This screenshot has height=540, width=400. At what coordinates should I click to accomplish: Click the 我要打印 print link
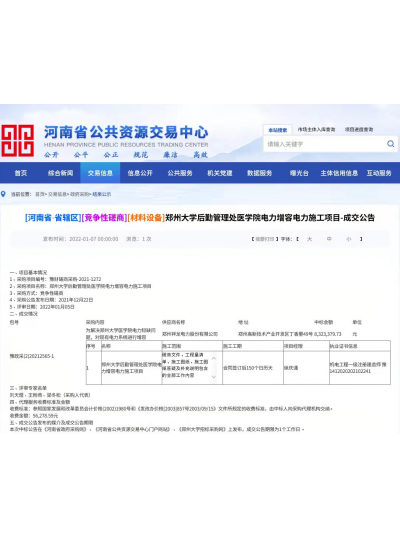click(x=265, y=239)
